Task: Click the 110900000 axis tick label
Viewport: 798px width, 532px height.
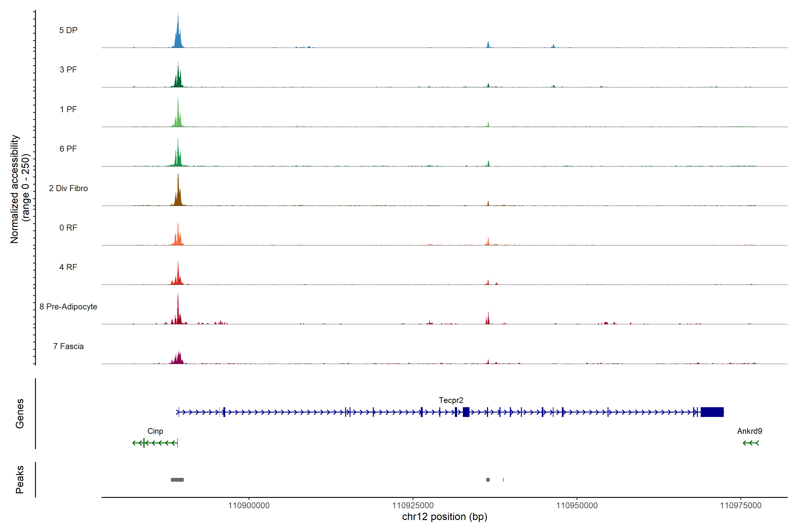Action: pyautogui.click(x=249, y=506)
